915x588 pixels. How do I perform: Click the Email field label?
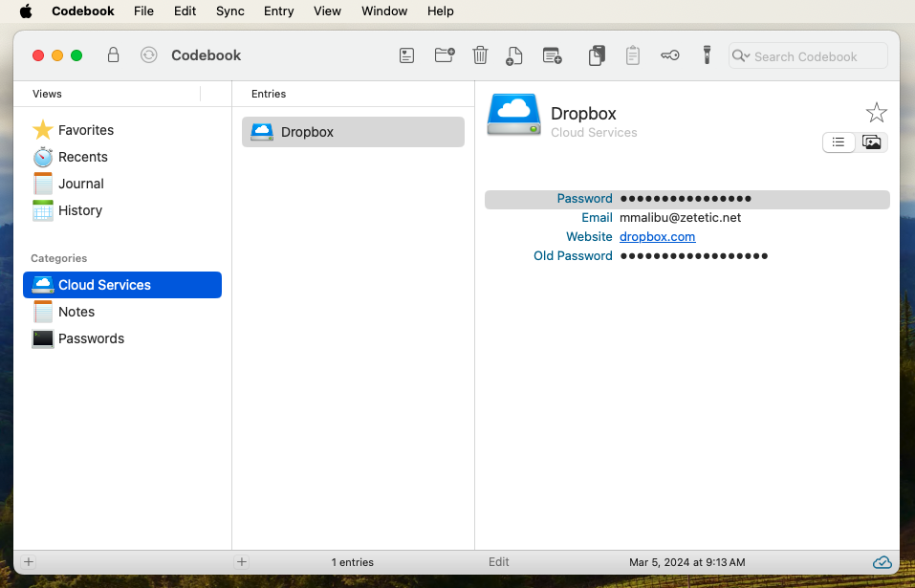(597, 218)
